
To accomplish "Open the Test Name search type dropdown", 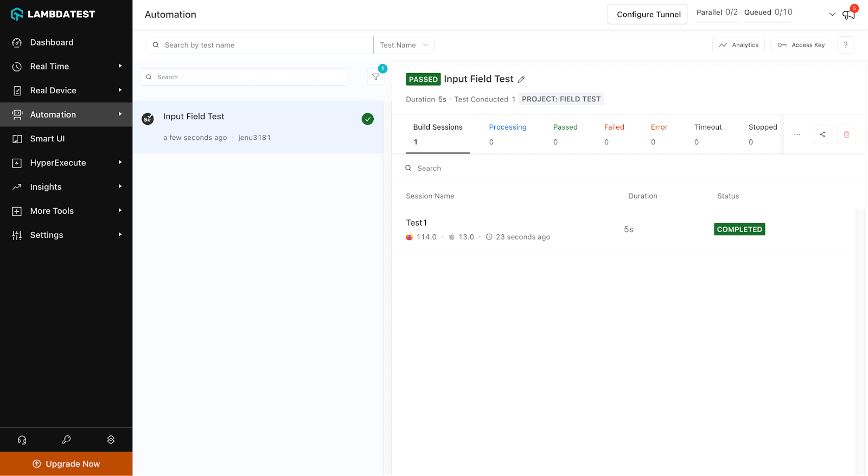I will (404, 45).
